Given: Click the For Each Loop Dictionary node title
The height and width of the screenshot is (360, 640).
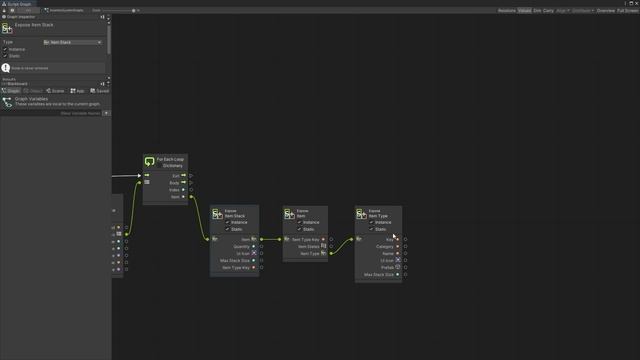Looking at the screenshot, I should (x=170, y=162).
